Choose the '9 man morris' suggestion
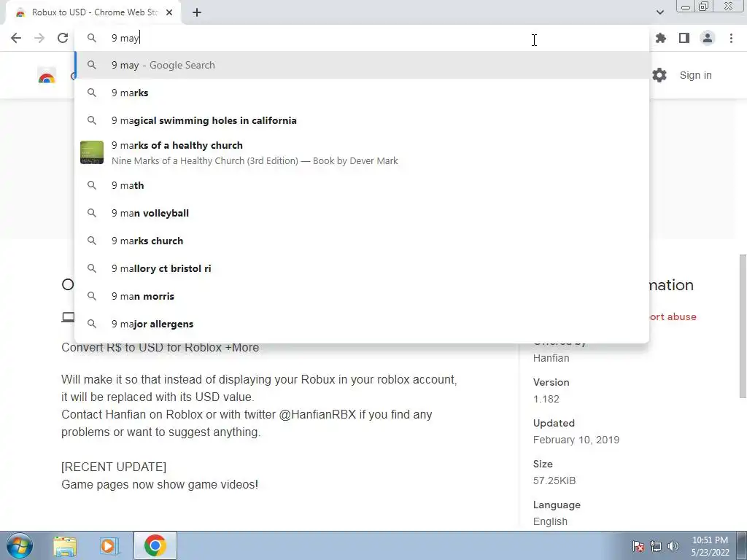This screenshot has width=747, height=560. (362, 296)
